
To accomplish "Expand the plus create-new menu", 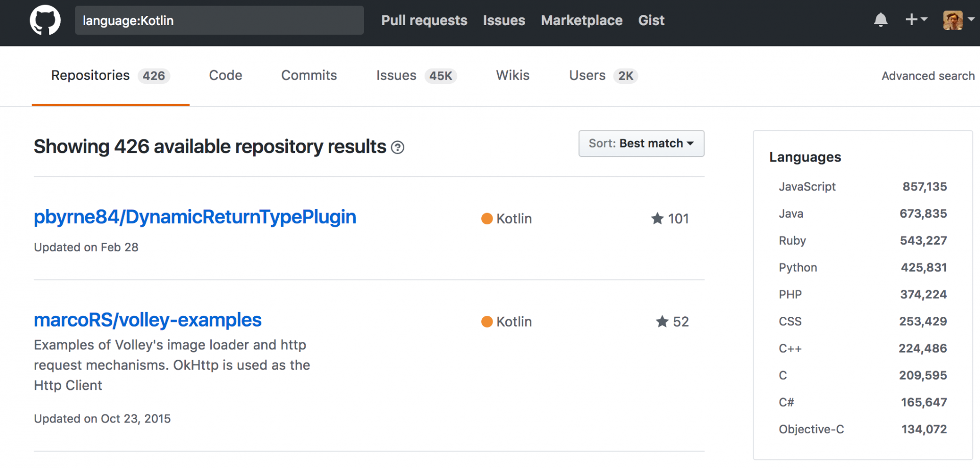I will [x=916, y=19].
